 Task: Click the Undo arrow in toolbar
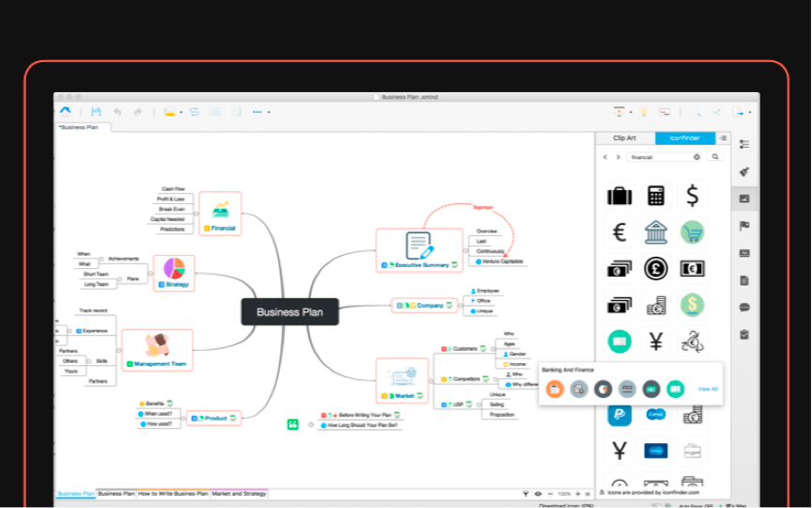[117, 112]
